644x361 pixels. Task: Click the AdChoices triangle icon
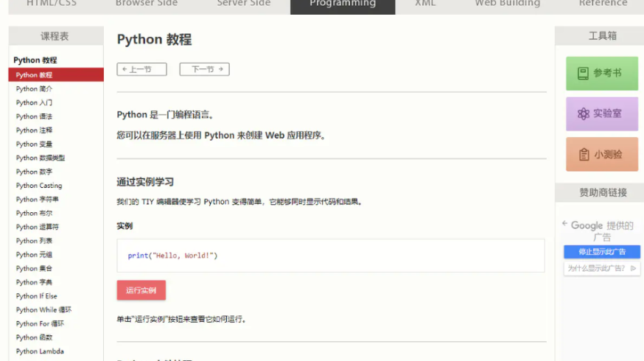coord(634,268)
